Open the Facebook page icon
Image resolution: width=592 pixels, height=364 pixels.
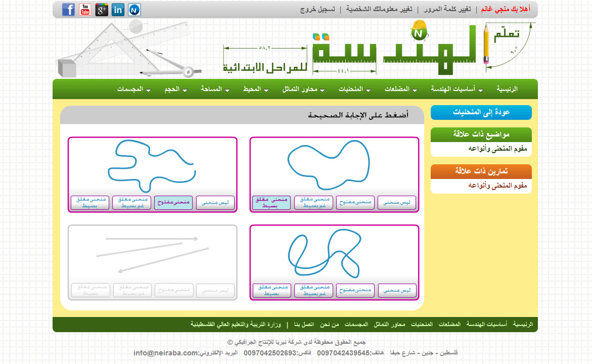click(x=68, y=10)
